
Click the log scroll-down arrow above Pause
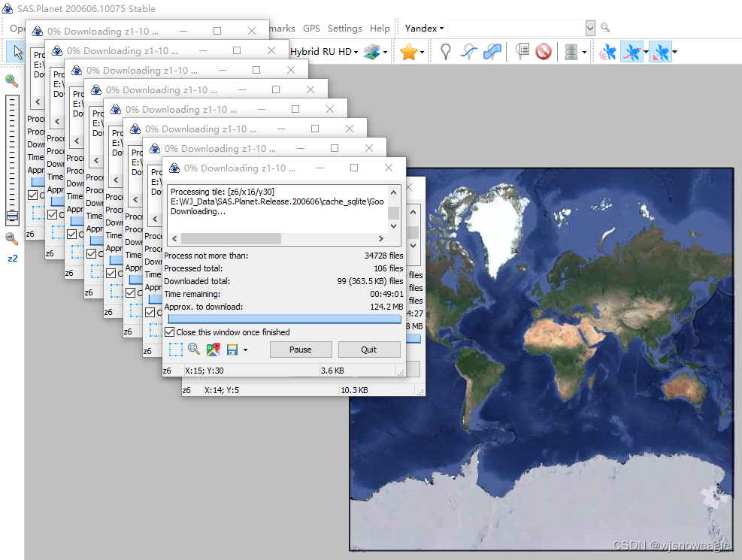(x=393, y=226)
